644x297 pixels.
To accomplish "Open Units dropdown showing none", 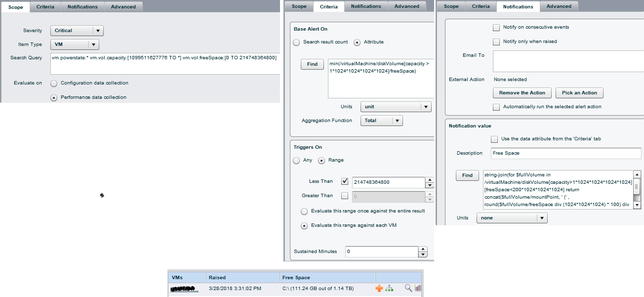I will point(512,218).
